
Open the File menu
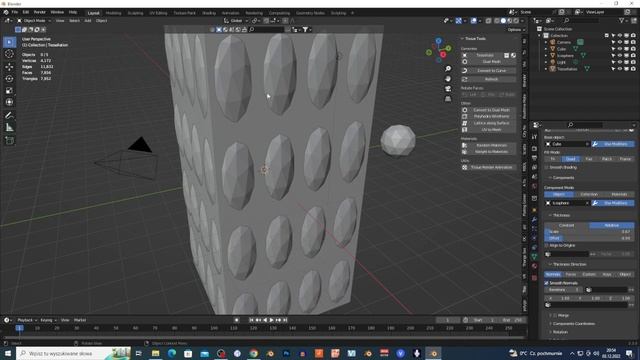(x=15, y=12)
